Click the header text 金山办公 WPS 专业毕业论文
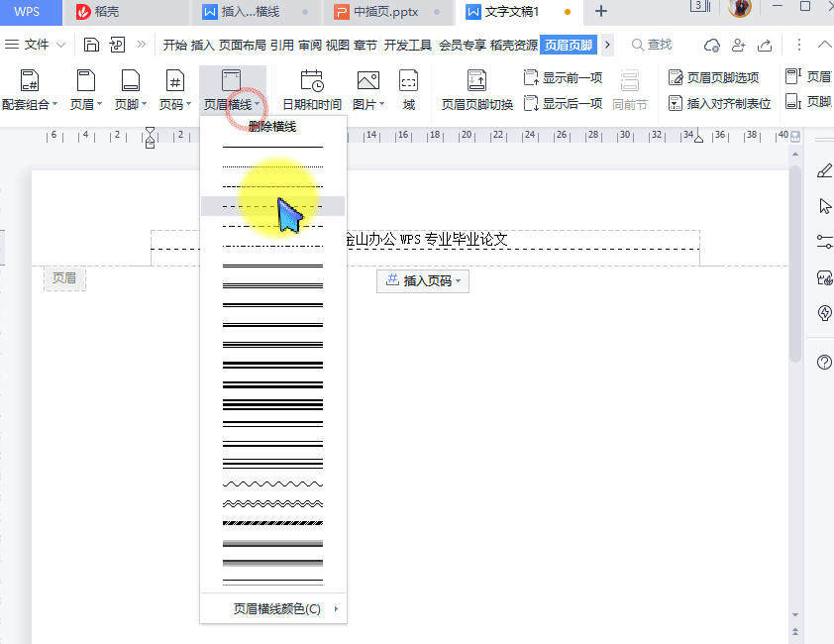834x644 pixels. [426, 239]
